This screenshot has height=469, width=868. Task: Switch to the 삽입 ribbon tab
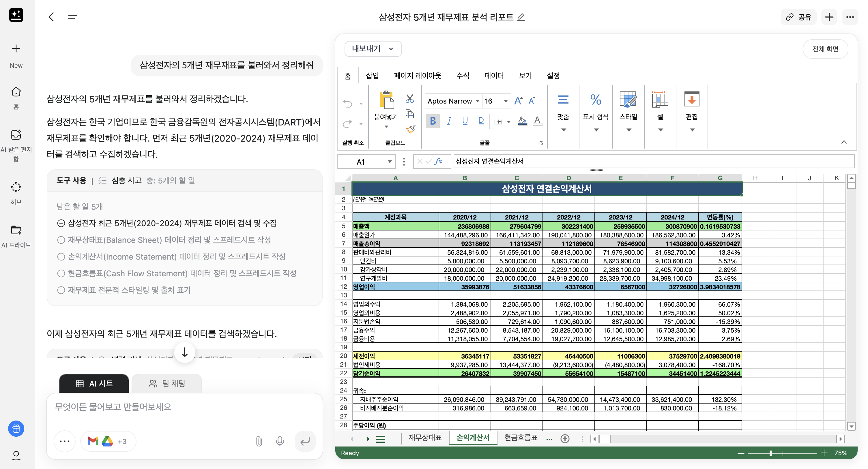(x=372, y=76)
